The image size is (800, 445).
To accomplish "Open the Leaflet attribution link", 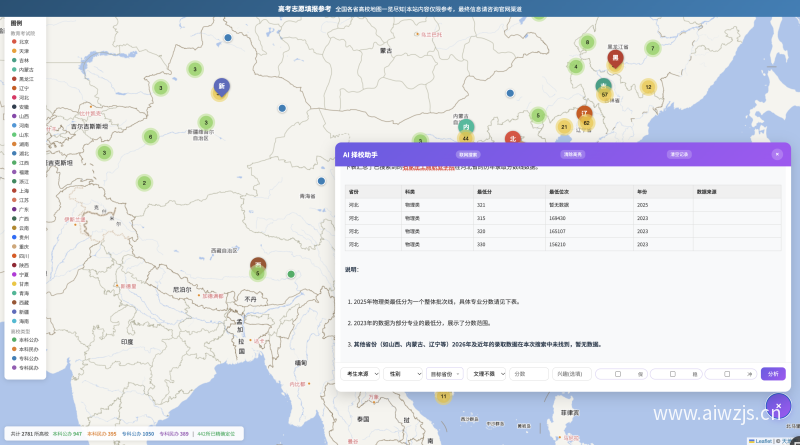I will pyautogui.click(x=763, y=441).
